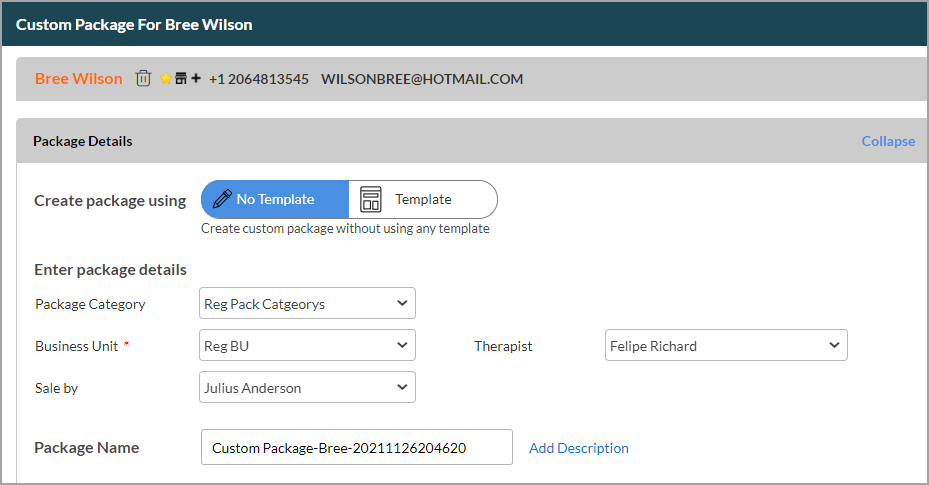Click the gold star icon
The height and width of the screenshot is (485, 929).
pyautogui.click(x=166, y=78)
